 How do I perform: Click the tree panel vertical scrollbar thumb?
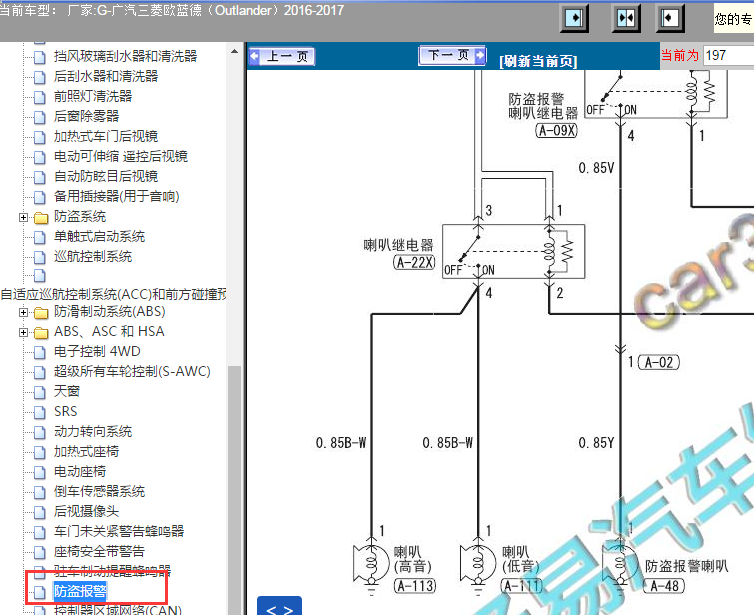[234, 490]
